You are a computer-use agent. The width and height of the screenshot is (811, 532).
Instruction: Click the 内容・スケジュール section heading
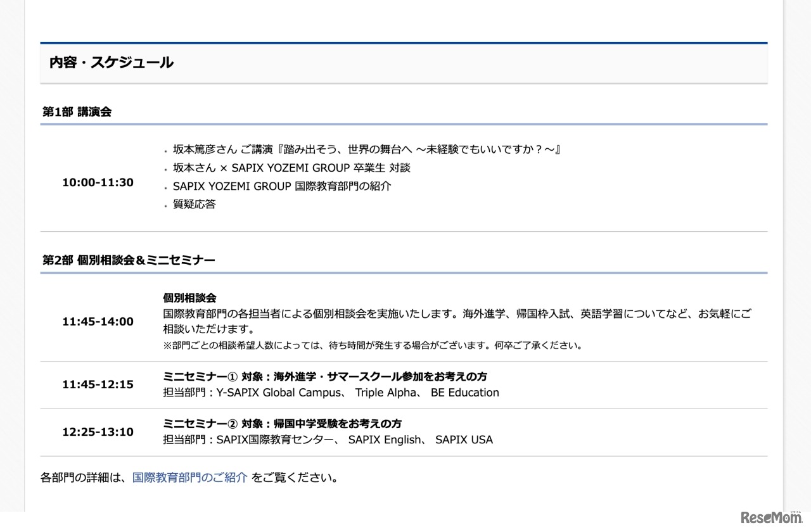coord(110,63)
